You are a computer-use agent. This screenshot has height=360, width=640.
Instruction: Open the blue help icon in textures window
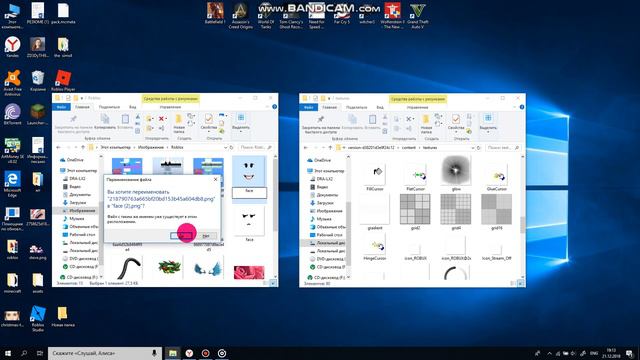click(x=522, y=107)
